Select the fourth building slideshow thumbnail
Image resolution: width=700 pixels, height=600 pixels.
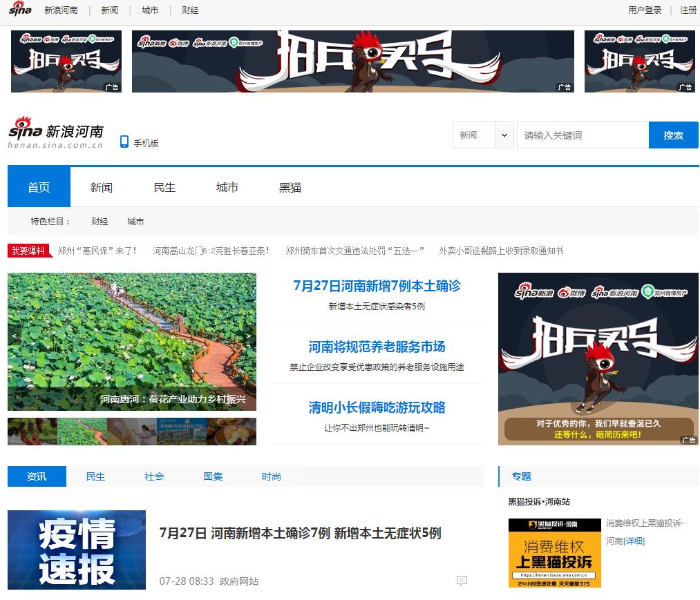[x=182, y=432]
